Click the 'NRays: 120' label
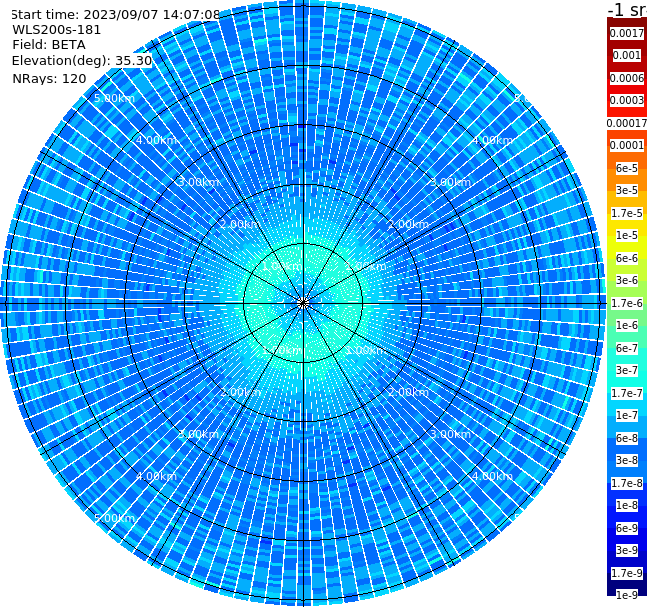Image resolution: width=647 pixels, height=607 pixels. tap(49, 78)
